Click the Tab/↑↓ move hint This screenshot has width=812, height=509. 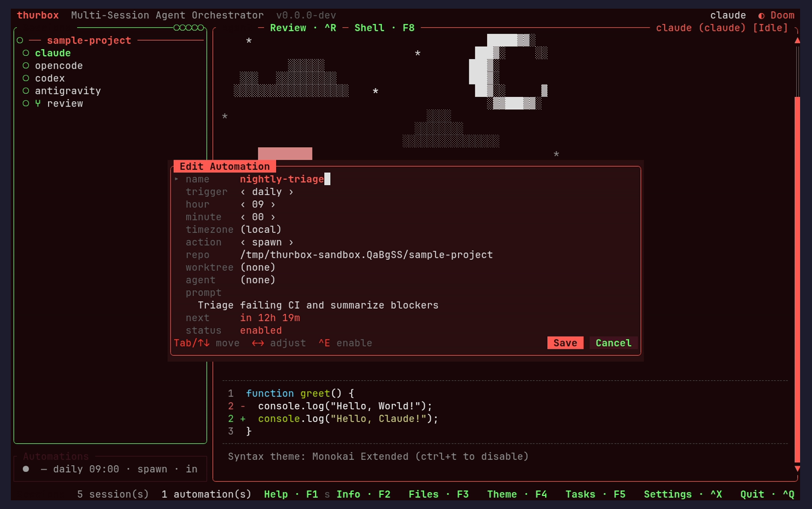[207, 343]
